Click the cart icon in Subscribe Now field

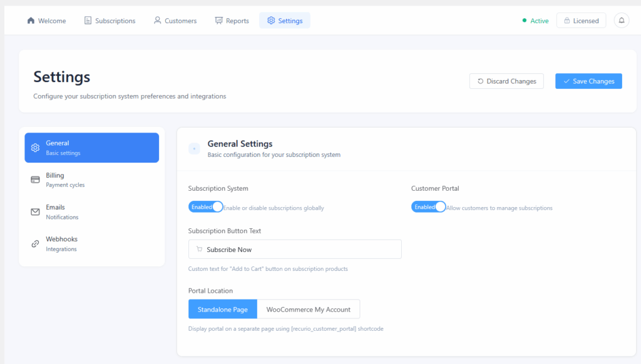(x=199, y=250)
